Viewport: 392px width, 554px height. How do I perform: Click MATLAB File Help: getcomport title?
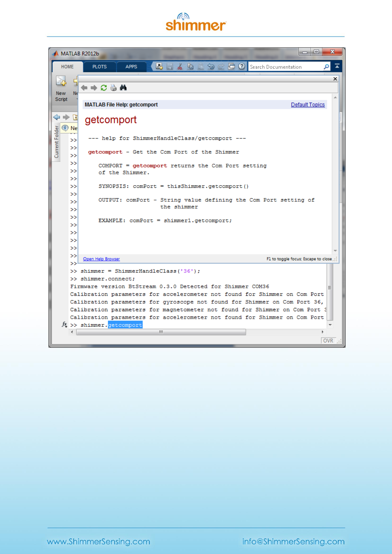121,105
